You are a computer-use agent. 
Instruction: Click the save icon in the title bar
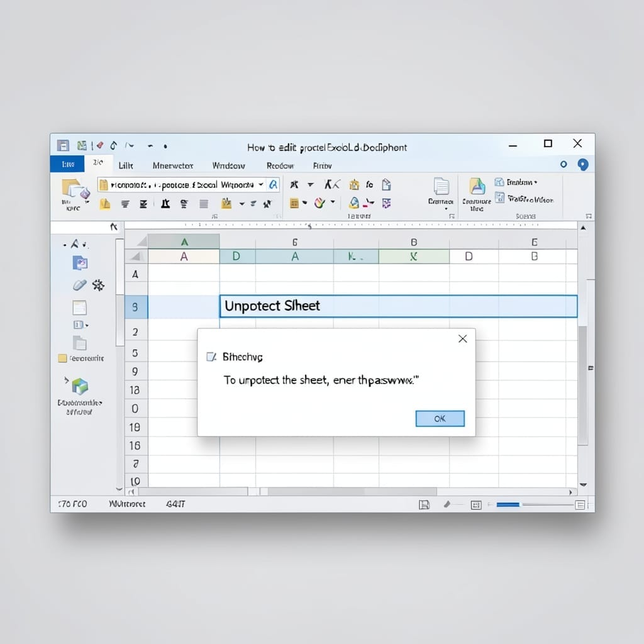click(x=63, y=145)
